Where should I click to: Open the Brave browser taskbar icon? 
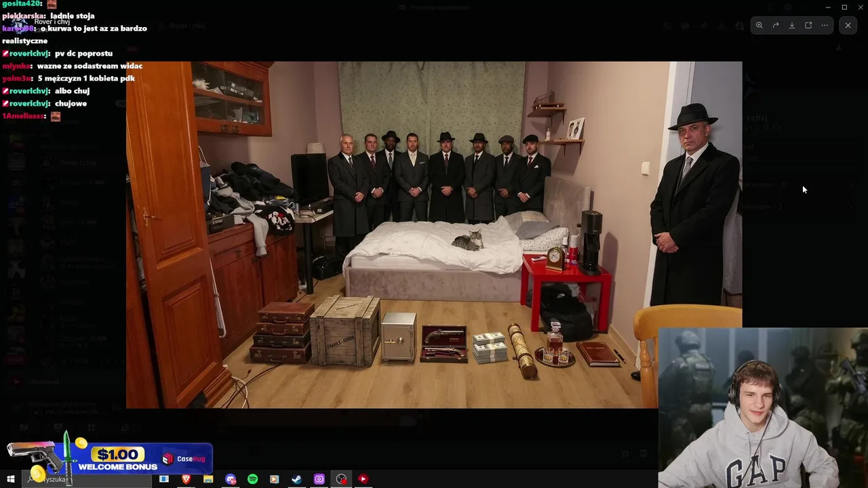[x=186, y=479]
